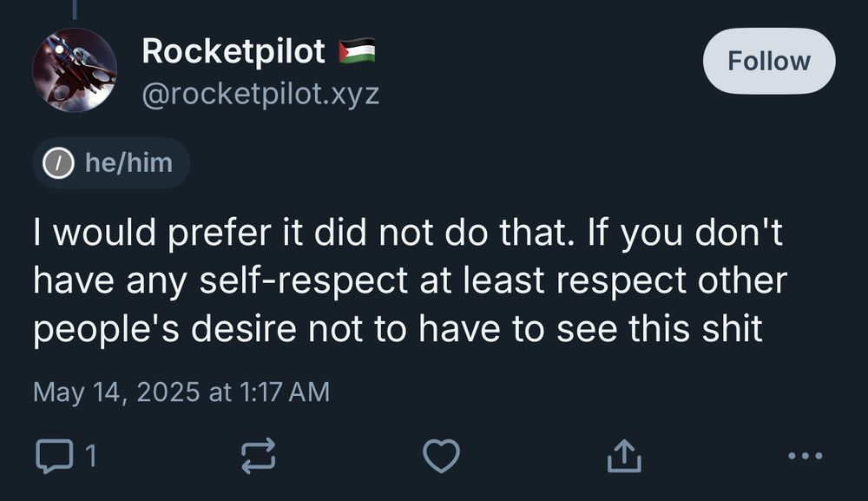Open share menu via upload arrow icon
The height and width of the screenshot is (501, 868).
coord(624,456)
